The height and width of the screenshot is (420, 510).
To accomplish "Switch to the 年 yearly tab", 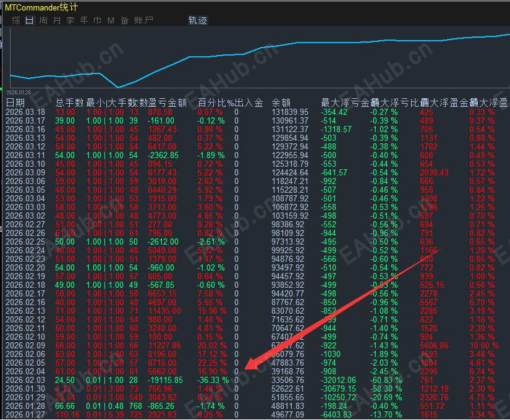I will click(x=84, y=20).
